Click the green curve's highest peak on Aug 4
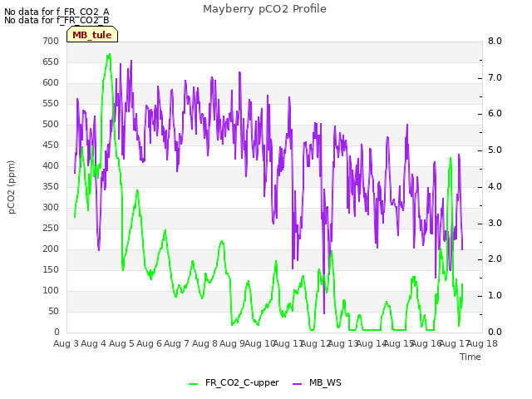This screenshot has height=399, width=532. (109, 55)
